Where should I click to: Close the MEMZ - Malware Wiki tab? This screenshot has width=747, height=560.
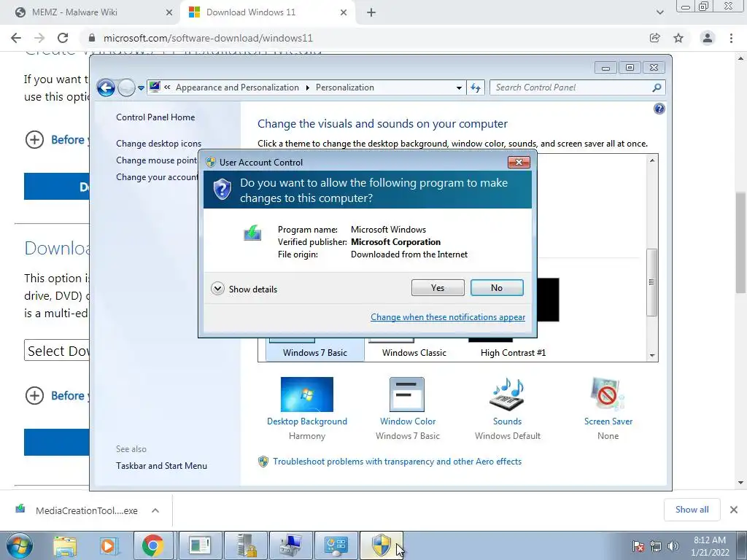[x=169, y=13]
